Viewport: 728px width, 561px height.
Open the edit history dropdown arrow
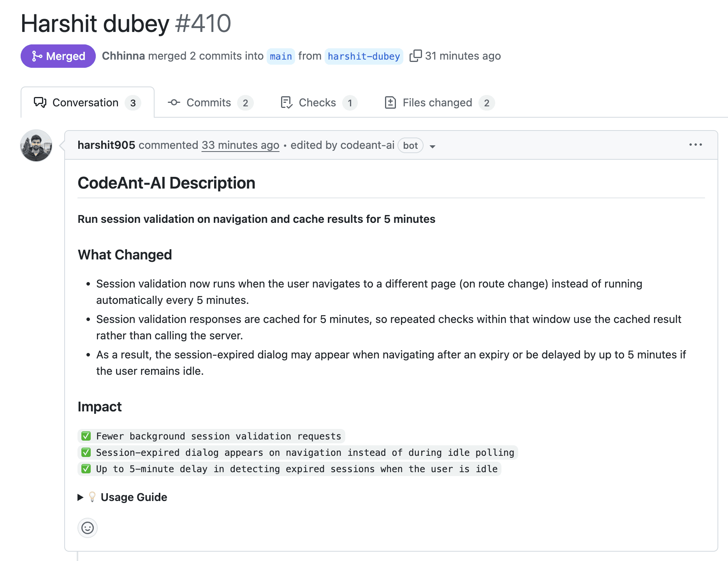point(432,146)
